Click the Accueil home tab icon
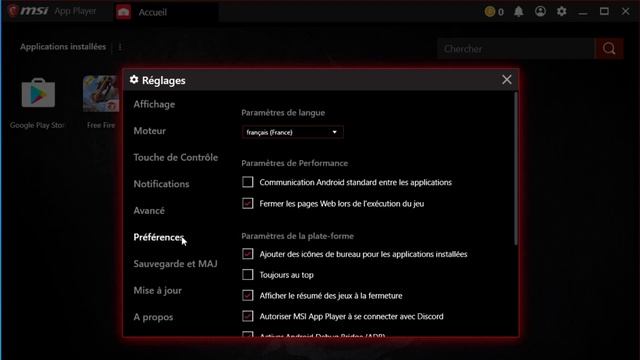The height and width of the screenshot is (360, 640). click(123, 12)
